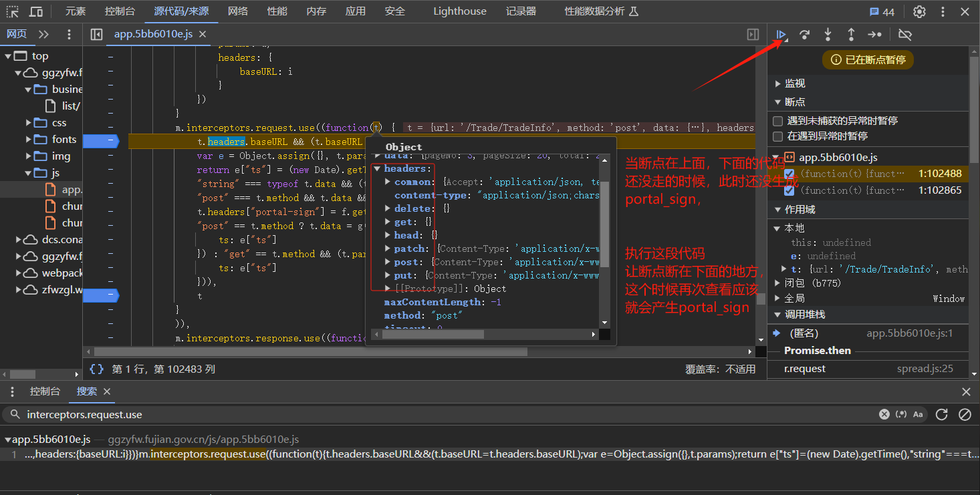Clear the search results

pos(965,414)
